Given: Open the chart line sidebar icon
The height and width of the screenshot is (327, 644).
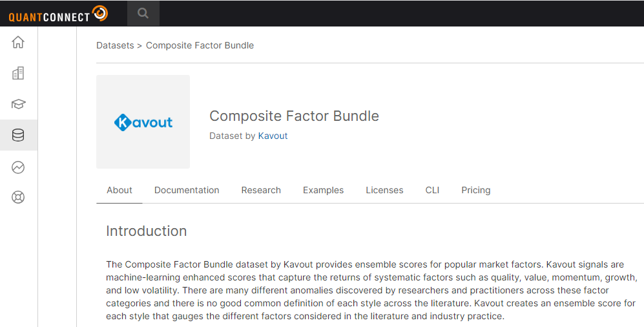Looking at the screenshot, I should coord(18,167).
